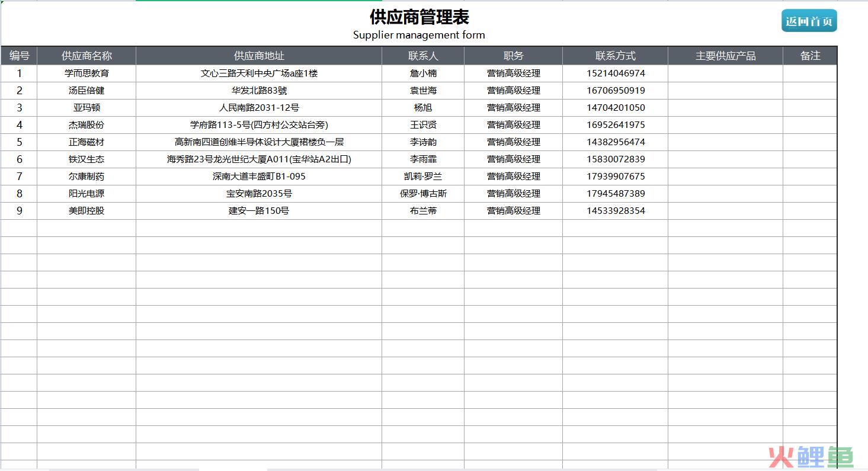Select contact cell 王识贤
The image size is (868, 471).
[x=423, y=125]
